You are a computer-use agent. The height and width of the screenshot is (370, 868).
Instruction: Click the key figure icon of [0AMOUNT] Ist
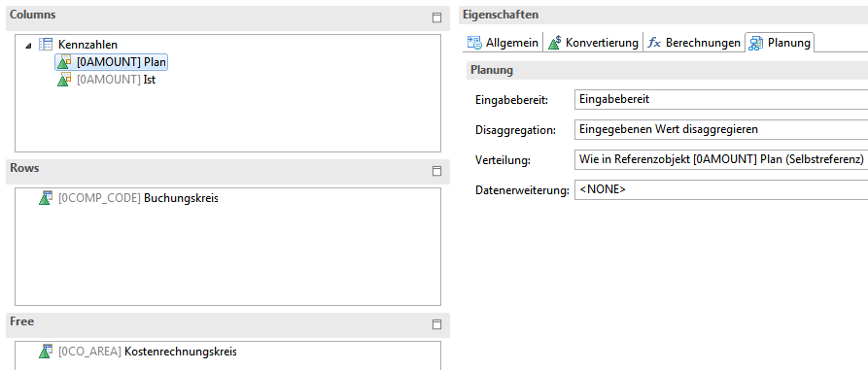[x=65, y=80]
